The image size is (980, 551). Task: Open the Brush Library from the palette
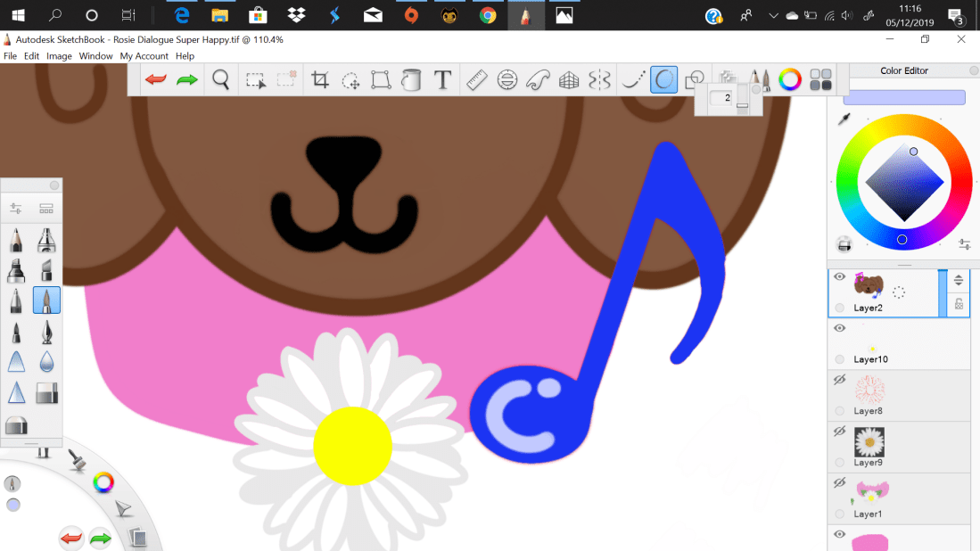pyautogui.click(x=46, y=209)
